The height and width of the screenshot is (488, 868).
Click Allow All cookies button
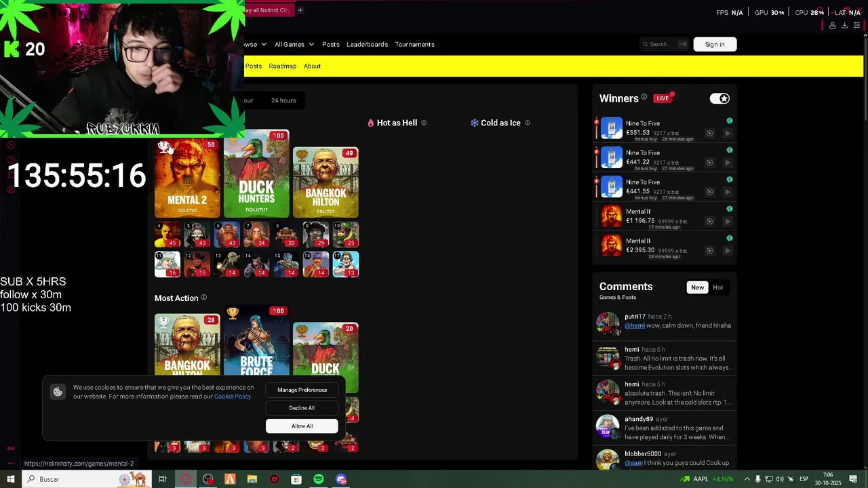(302, 426)
